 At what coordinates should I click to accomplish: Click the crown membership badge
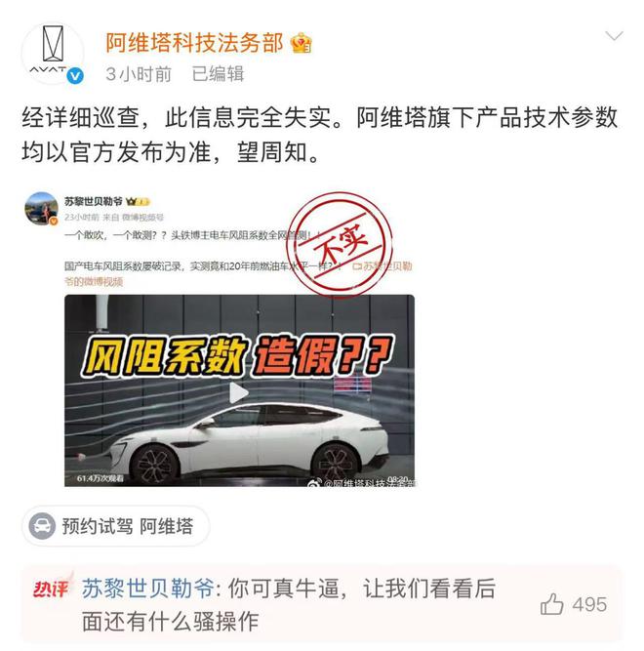[301, 43]
